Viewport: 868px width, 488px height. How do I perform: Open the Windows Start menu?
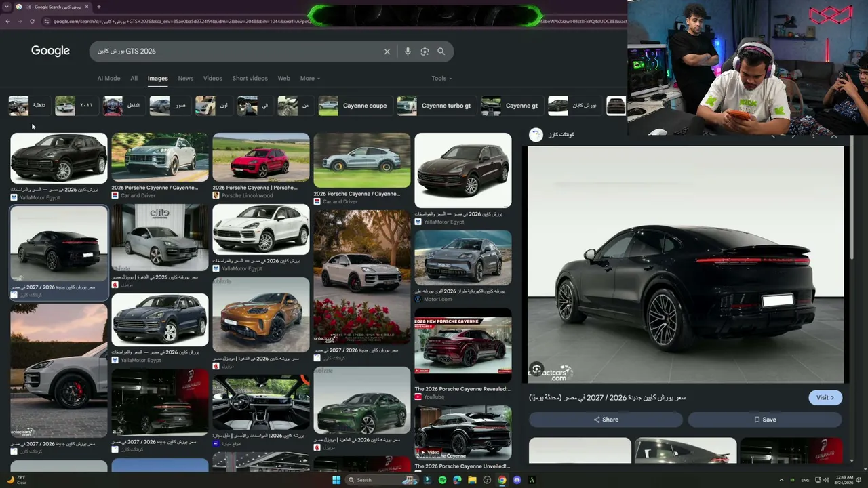pos(336,480)
